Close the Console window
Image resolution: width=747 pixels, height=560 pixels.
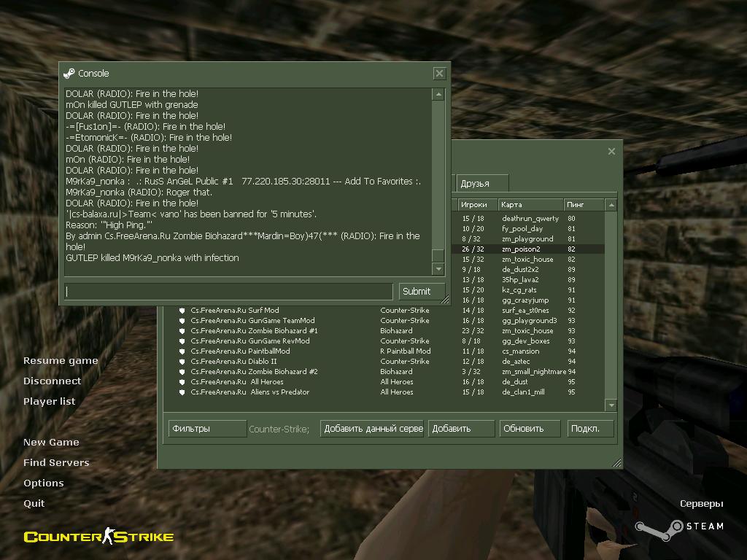pyautogui.click(x=439, y=74)
